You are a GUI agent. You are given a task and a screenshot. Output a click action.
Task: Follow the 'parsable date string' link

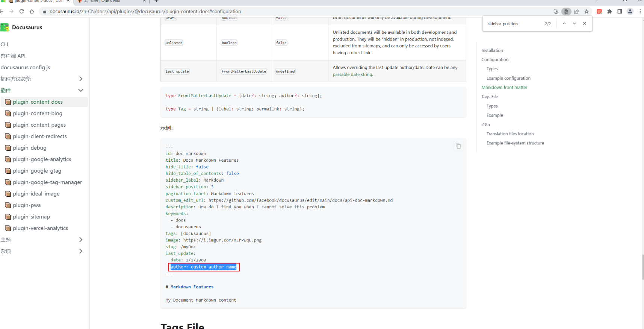[x=352, y=74]
